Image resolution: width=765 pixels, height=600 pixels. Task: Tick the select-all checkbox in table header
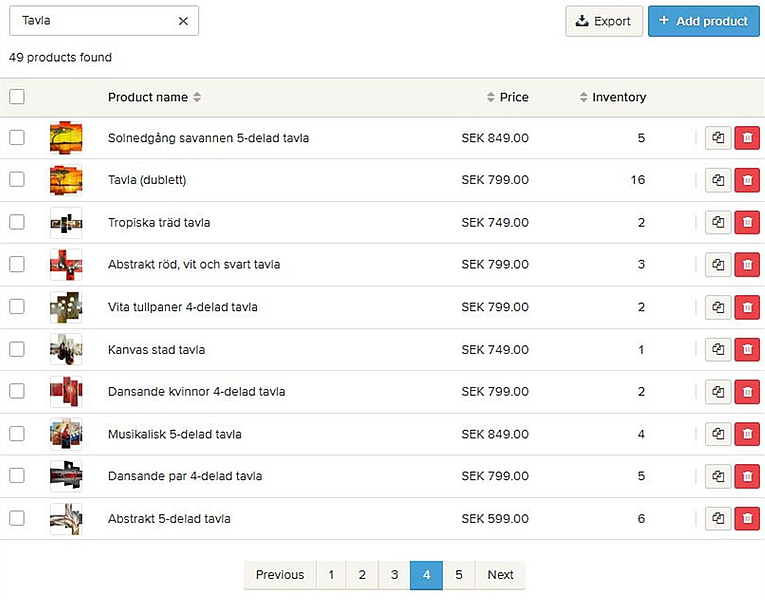pyautogui.click(x=17, y=97)
